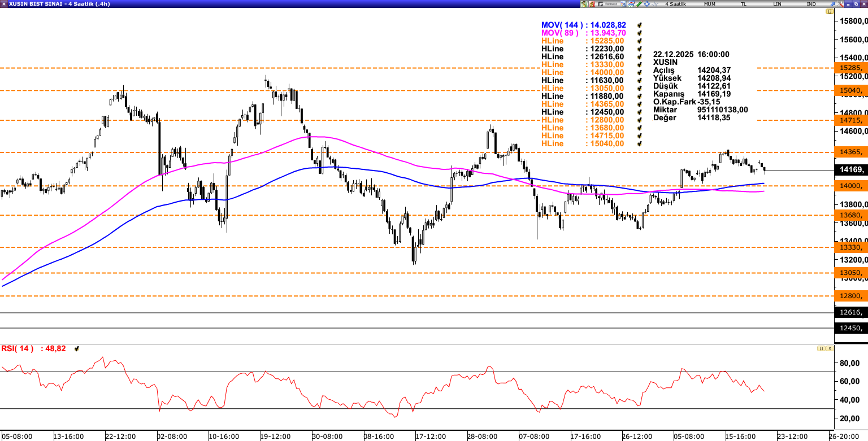This screenshot has width=868, height=441.
Task: Click the 14365 price level axis label
Action: 850,152
